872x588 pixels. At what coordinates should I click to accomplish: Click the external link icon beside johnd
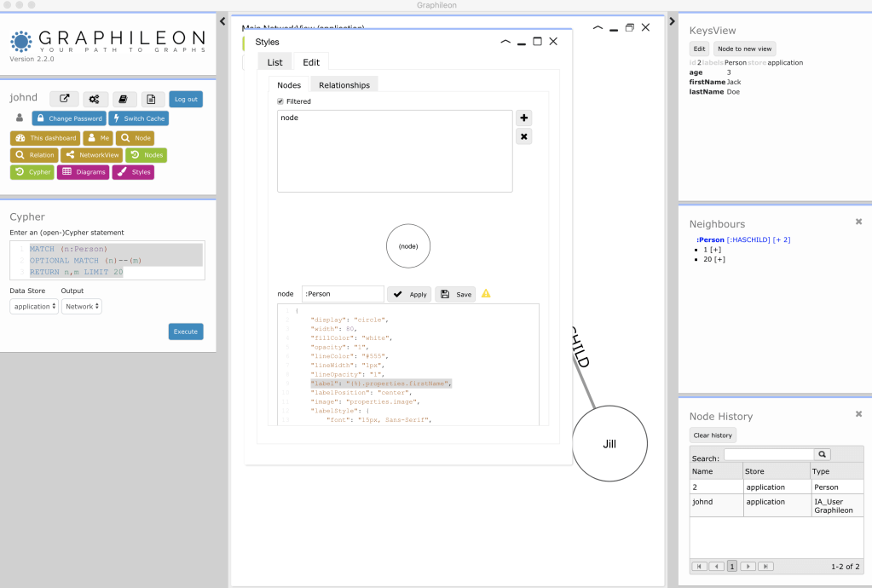point(64,99)
